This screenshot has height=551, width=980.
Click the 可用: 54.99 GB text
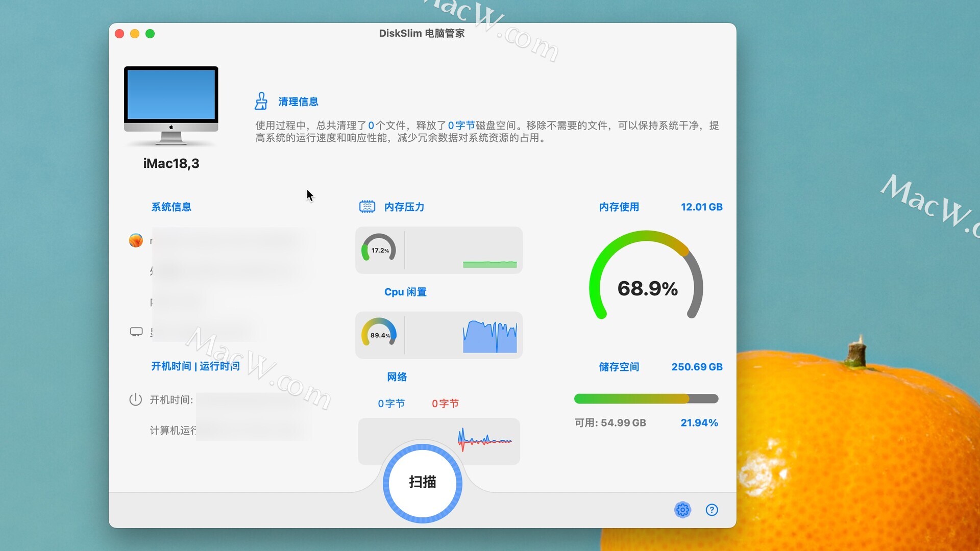(x=610, y=422)
